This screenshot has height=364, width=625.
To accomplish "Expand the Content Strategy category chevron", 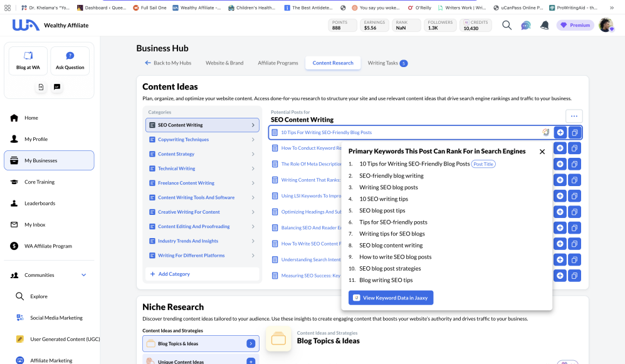I will click(253, 154).
